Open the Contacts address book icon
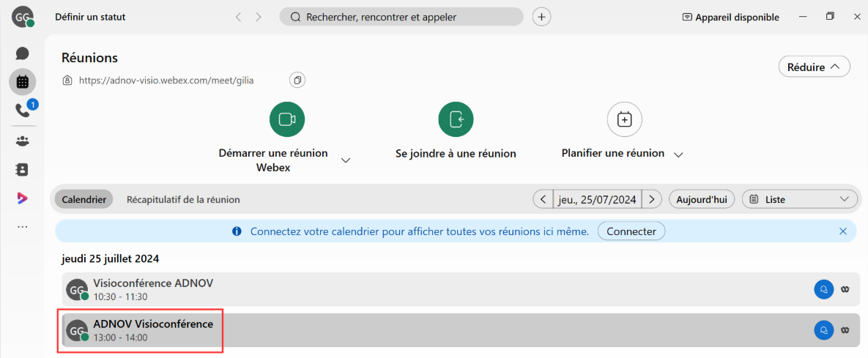Screen dimensions: 868x358 pyautogui.click(x=22, y=170)
